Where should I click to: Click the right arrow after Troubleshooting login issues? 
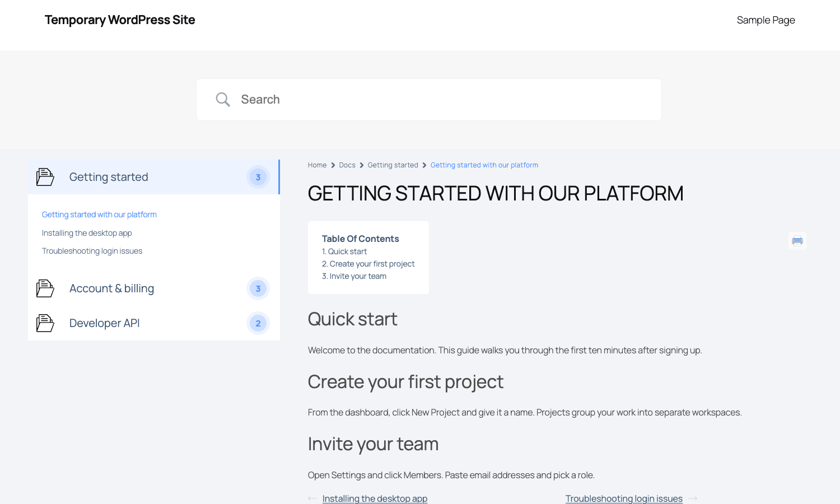pyautogui.click(x=693, y=498)
